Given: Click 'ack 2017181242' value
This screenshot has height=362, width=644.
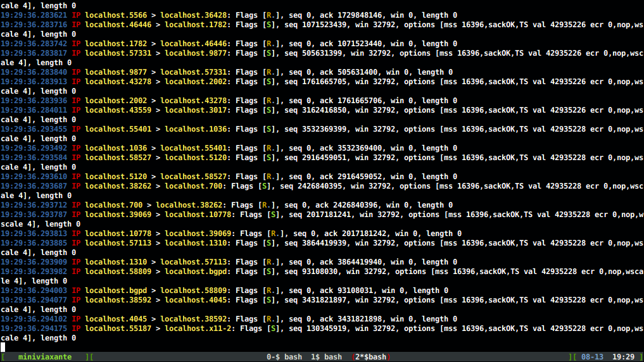Looking at the screenshot, I should coord(355,234).
